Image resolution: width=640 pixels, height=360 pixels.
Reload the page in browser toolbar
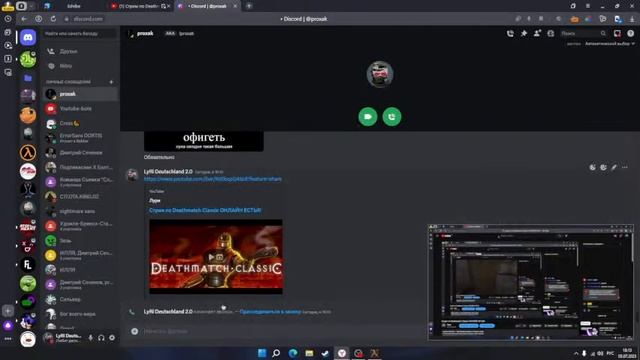pos(53,19)
